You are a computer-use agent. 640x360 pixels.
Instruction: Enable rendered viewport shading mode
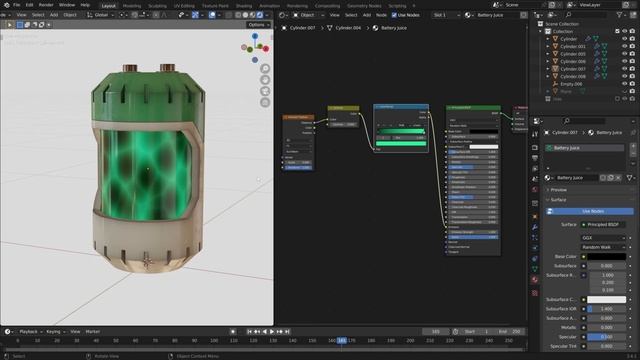(260, 15)
